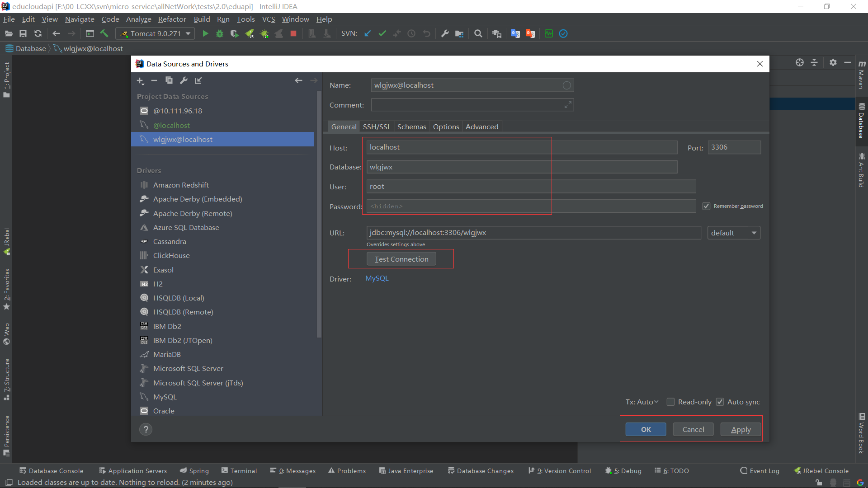Click the Cancel button

(x=693, y=429)
